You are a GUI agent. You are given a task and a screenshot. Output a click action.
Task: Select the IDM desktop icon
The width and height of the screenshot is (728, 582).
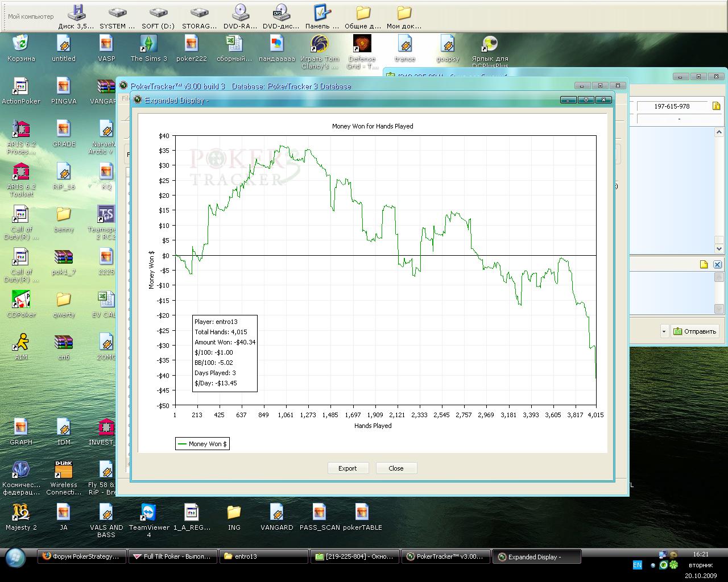[64, 432]
